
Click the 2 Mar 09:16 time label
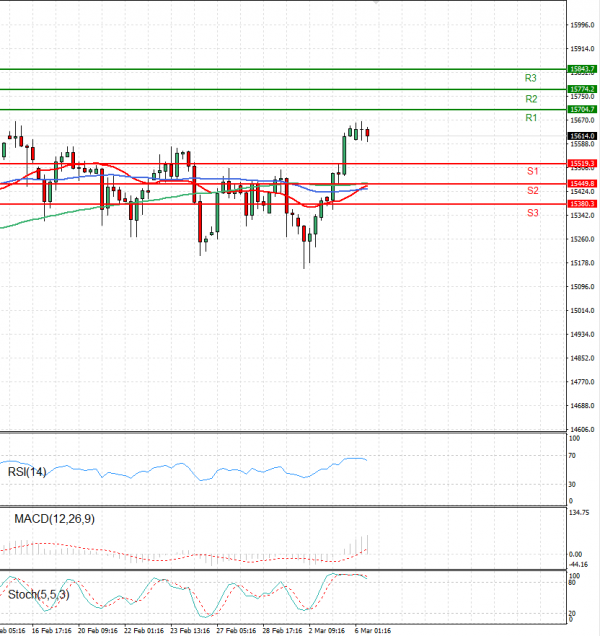pyautogui.click(x=327, y=631)
